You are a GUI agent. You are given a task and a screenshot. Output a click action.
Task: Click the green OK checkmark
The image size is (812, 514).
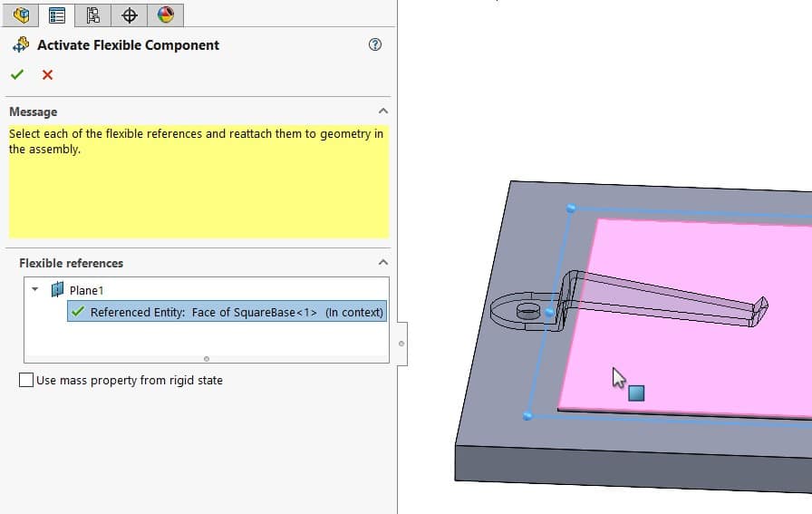click(17, 74)
